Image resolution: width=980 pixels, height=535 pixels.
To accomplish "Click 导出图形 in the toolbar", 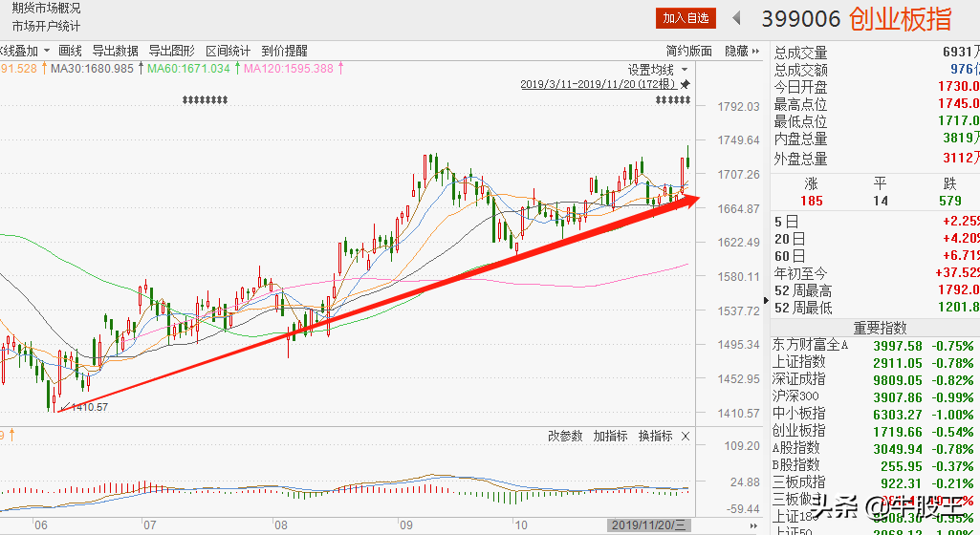I will pos(171,52).
